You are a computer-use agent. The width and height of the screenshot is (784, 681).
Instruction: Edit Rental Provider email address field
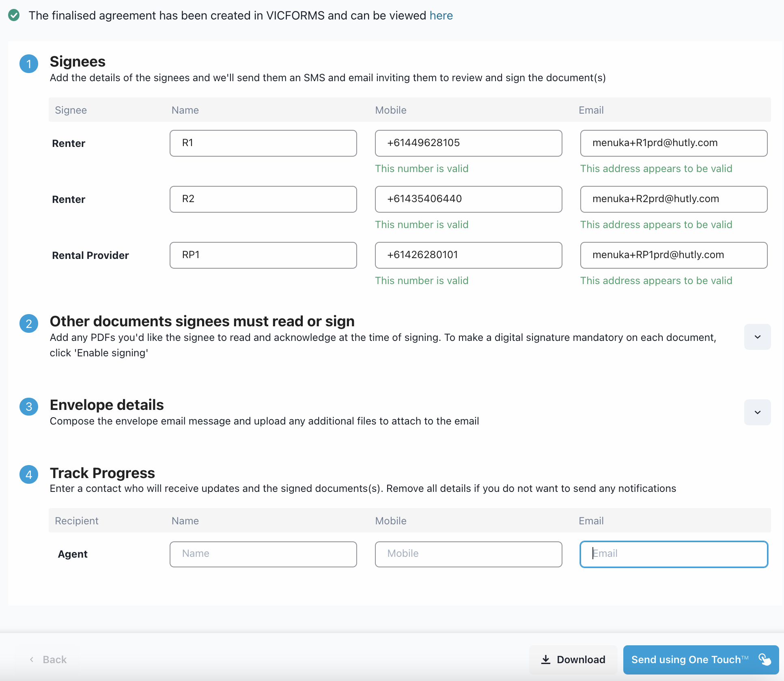point(674,255)
